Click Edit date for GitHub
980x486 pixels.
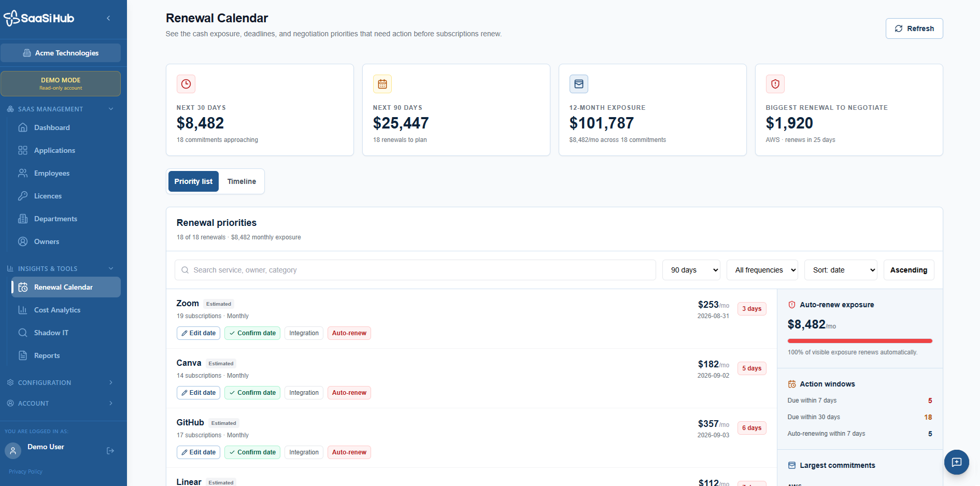pyautogui.click(x=198, y=452)
